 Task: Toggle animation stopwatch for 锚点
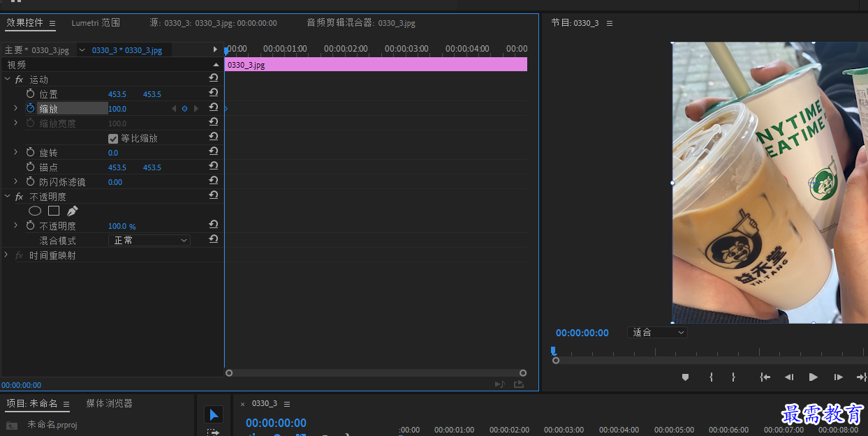point(30,167)
